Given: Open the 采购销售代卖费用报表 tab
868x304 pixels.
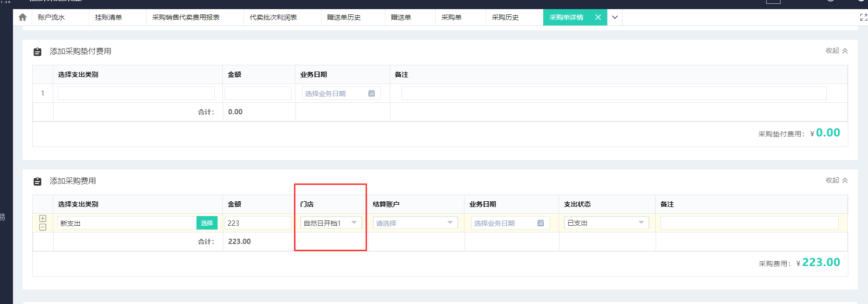Looking at the screenshot, I should tap(186, 17).
